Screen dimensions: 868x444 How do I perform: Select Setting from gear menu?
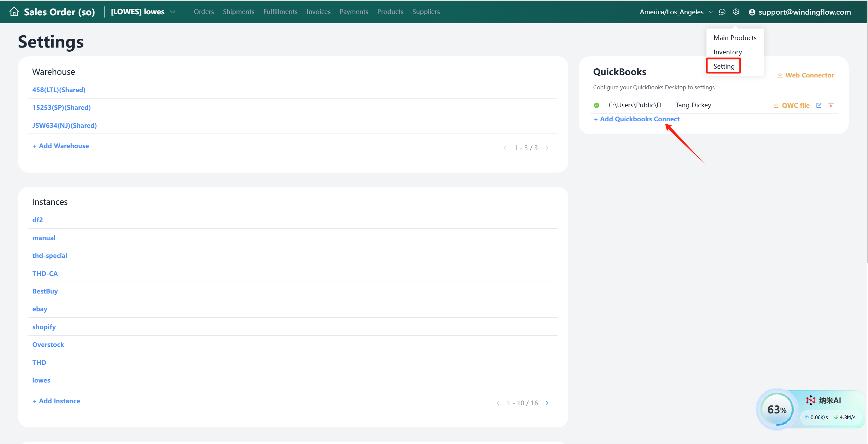click(724, 66)
